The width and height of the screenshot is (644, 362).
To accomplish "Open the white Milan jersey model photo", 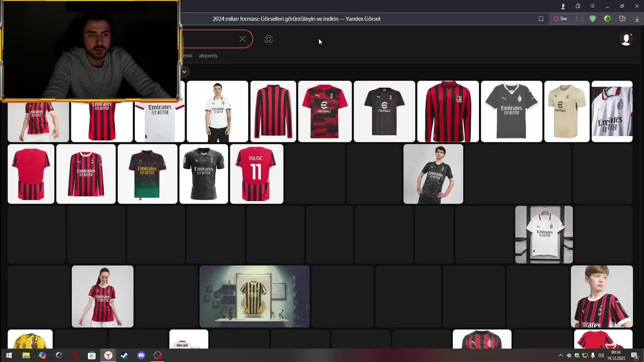I will point(217,111).
